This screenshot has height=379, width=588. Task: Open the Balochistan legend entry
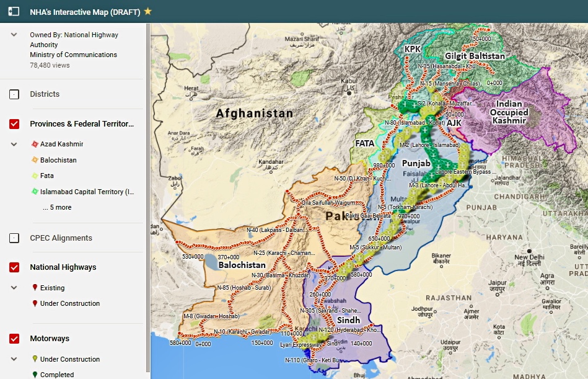[58, 160]
